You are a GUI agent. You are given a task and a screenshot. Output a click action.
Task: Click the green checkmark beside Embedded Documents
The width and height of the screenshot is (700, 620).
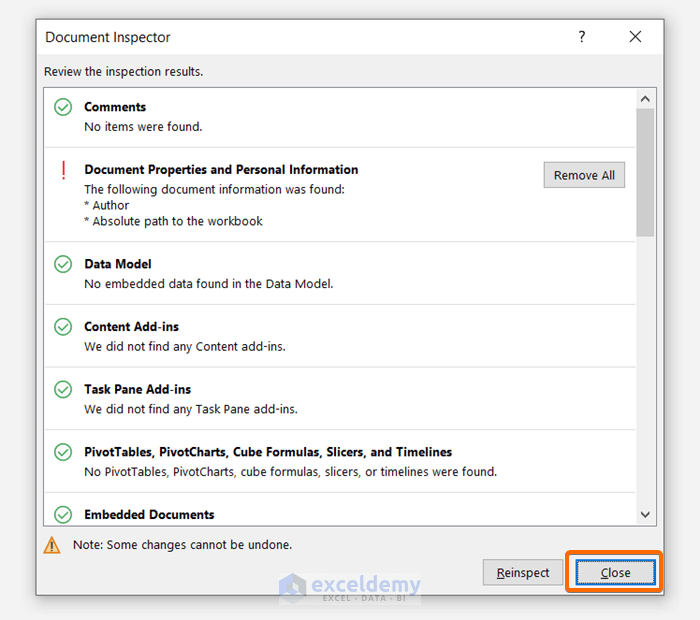point(63,515)
